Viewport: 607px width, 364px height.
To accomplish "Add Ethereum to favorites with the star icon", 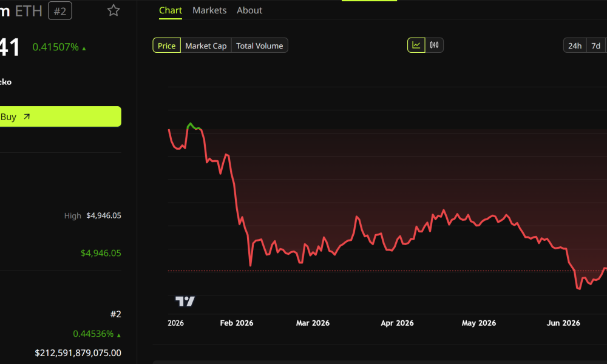I will click(x=114, y=10).
